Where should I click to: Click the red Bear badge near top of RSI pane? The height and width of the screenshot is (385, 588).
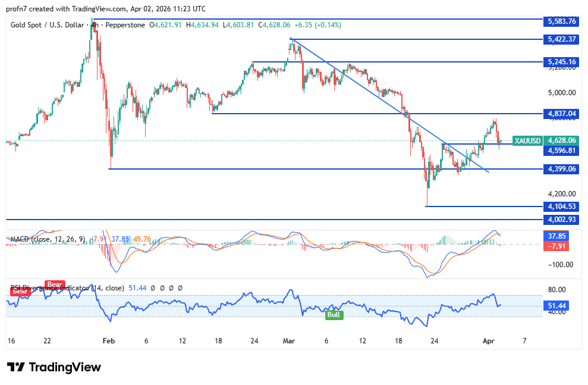54,284
